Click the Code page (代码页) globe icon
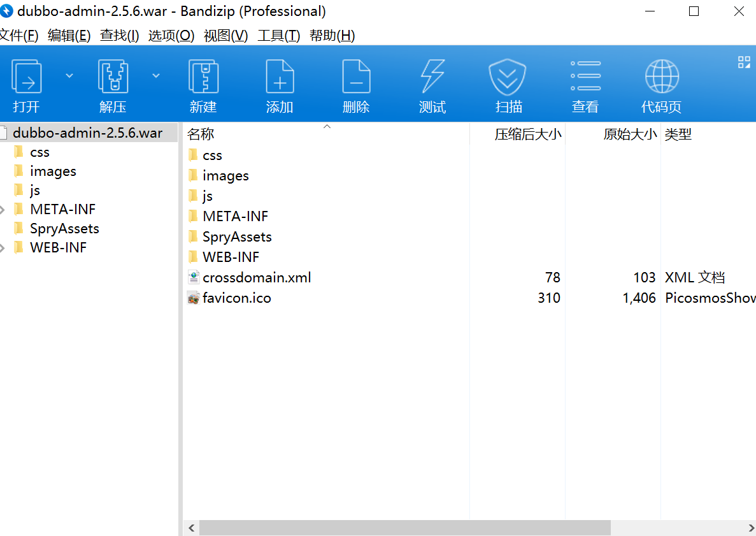 point(661,78)
